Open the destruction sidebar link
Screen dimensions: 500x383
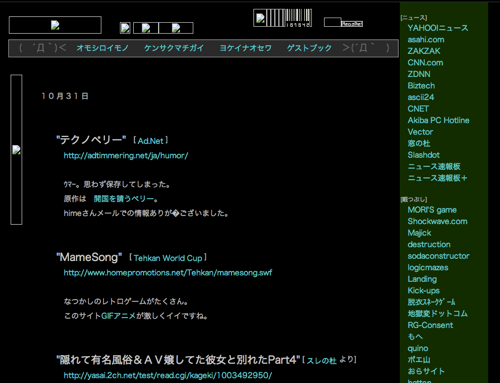pyautogui.click(x=429, y=245)
